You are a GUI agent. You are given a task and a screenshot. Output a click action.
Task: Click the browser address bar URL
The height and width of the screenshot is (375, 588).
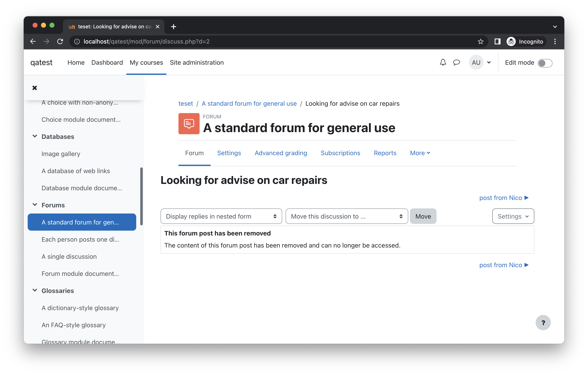(147, 42)
